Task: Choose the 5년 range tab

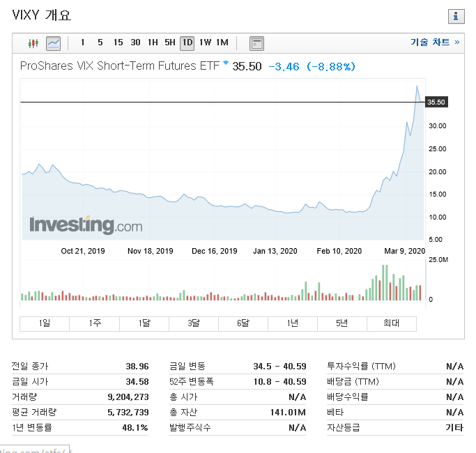Action: pos(342,323)
